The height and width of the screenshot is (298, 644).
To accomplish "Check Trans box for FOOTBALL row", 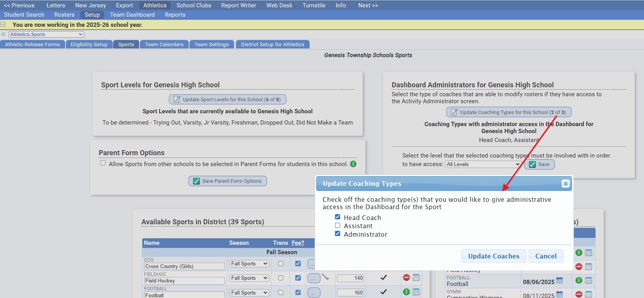I will click(281, 292).
